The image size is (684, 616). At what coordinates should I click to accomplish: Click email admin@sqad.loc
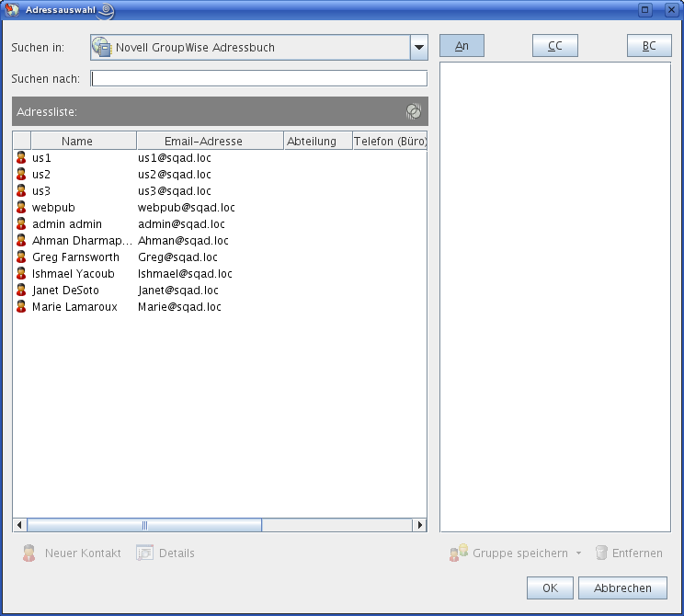point(181,224)
